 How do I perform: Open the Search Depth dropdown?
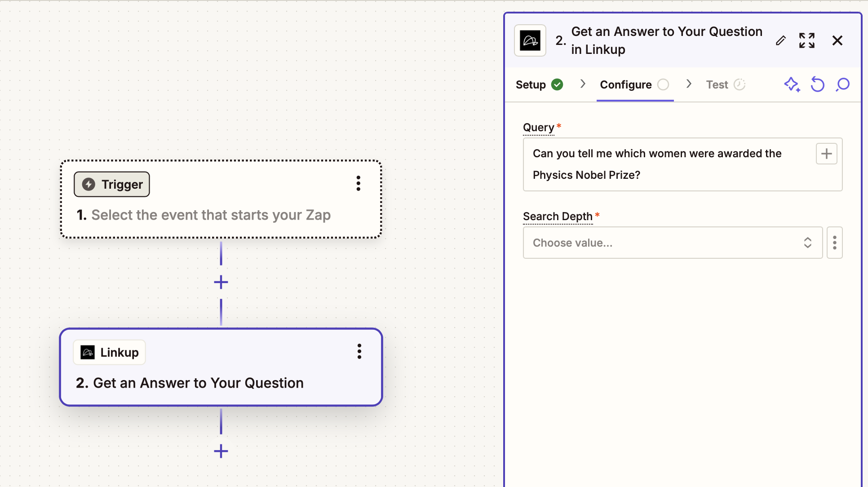click(x=672, y=243)
